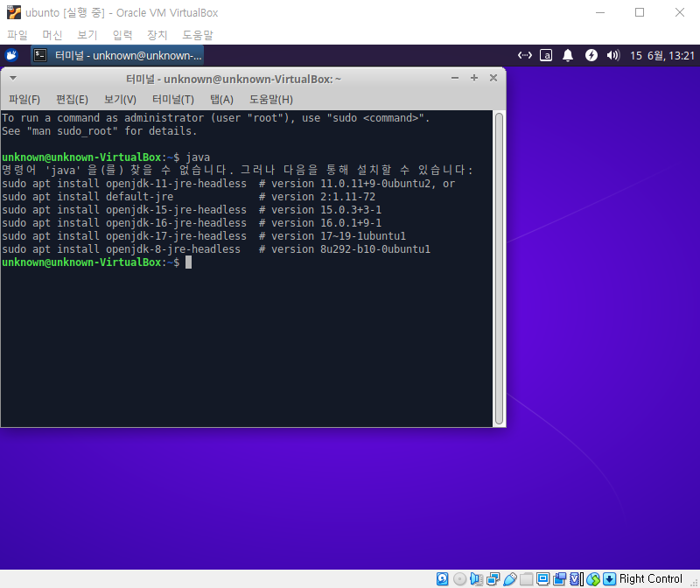Click the 'See "man sudo_root"' text line
The height and width of the screenshot is (588, 700).
point(99,131)
